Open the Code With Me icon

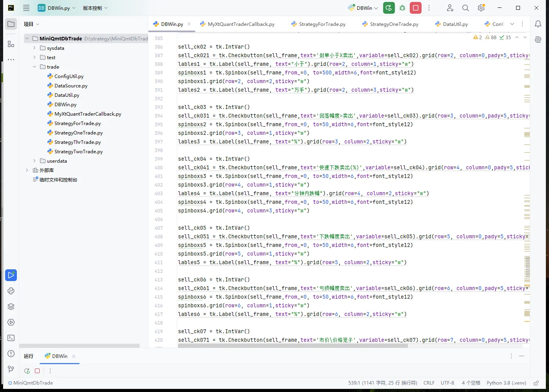[450, 8]
